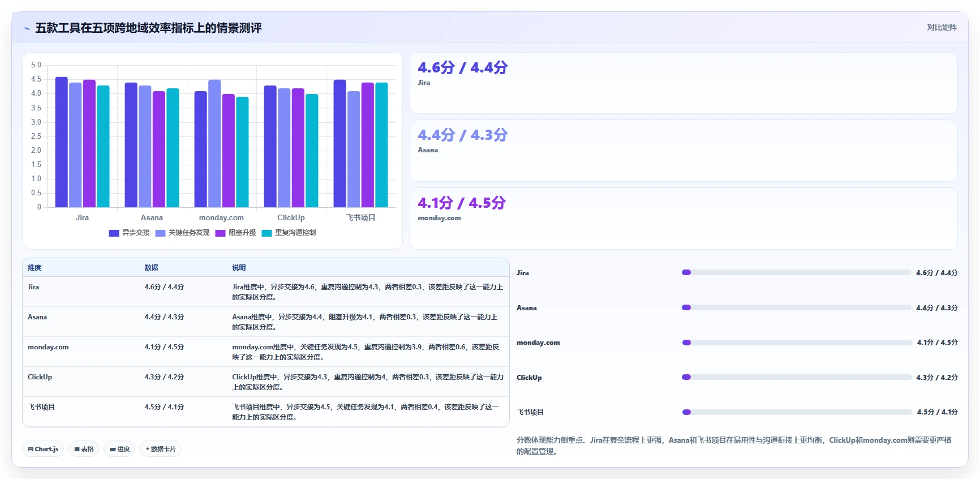Click the monday.com 关键任务发现 bar in the chart
980x479 pixels.
click(214, 143)
